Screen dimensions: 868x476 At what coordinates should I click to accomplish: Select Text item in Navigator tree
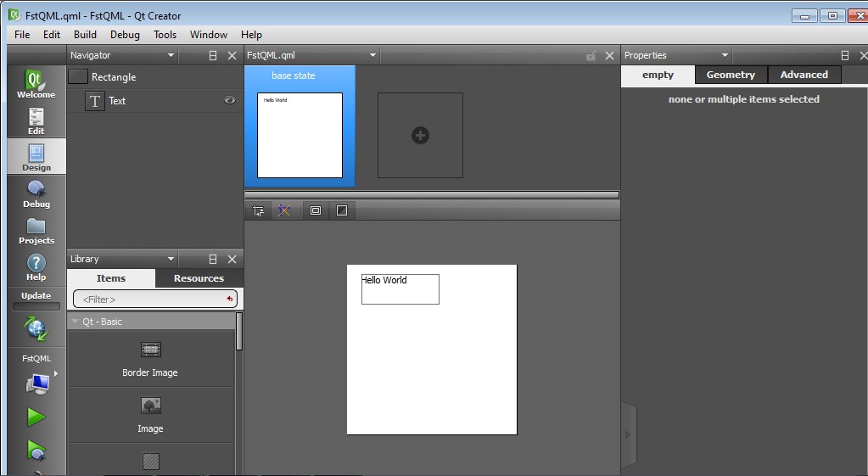(117, 101)
